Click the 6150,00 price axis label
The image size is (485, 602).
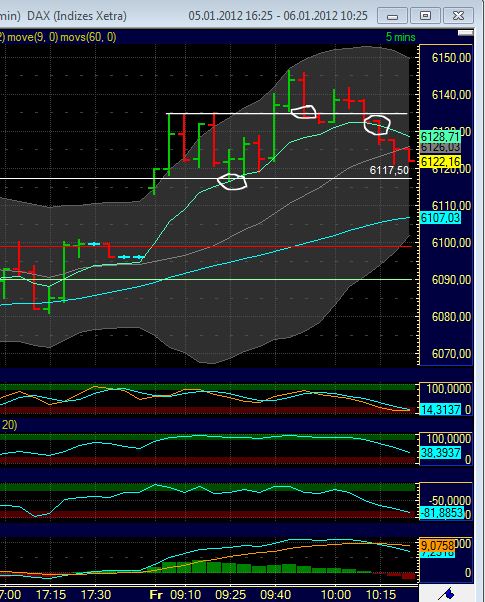click(x=451, y=58)
